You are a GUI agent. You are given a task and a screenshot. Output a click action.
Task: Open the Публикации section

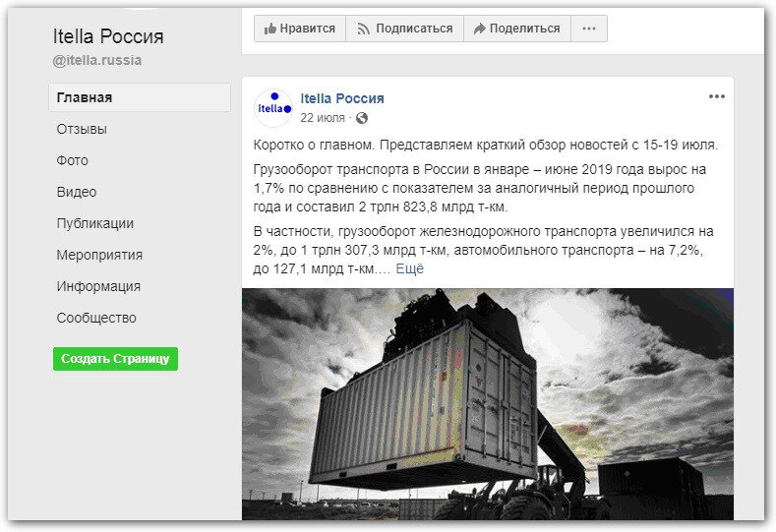tap(95, 223)
